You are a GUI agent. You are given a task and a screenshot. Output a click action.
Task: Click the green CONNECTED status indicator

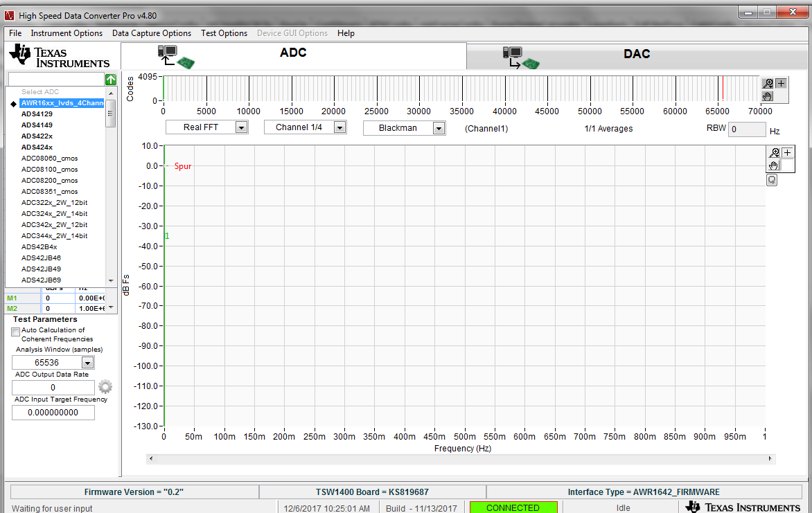coord(513,507)
